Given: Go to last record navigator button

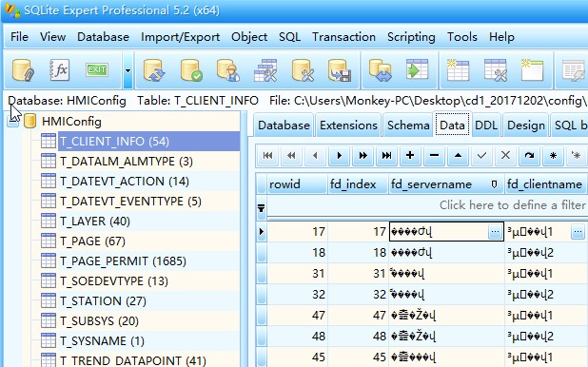Looking at the screenshot, I should coord(386,155).
